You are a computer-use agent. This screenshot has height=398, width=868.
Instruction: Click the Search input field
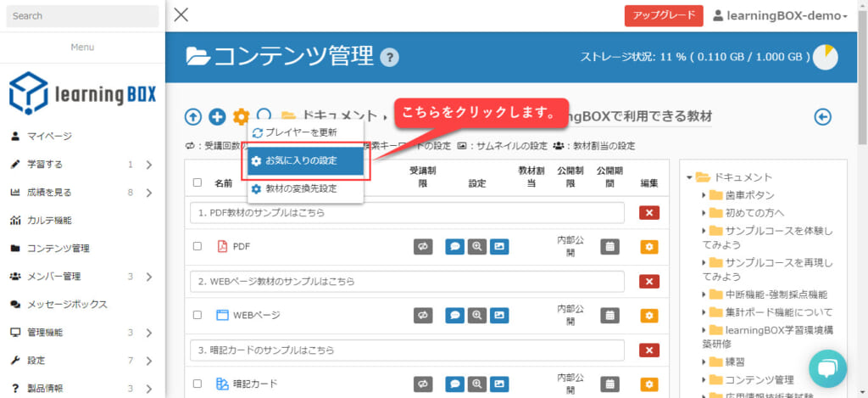(82, 16)
